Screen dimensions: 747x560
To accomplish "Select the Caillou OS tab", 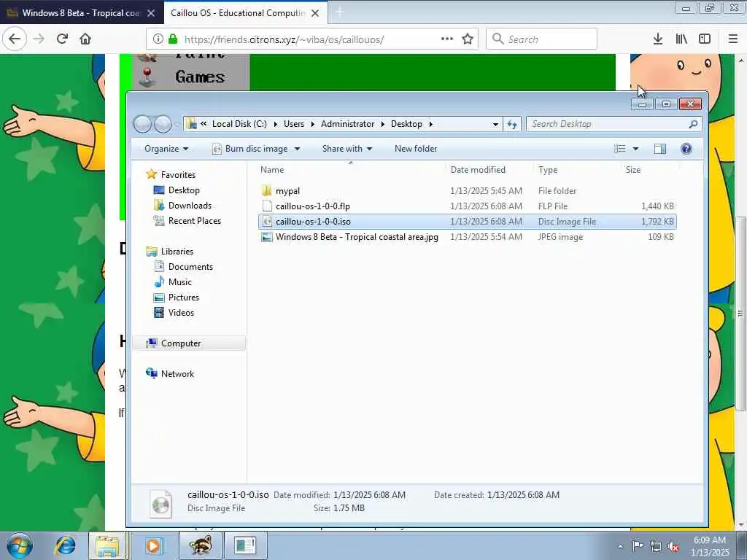I will pos(239,13).
